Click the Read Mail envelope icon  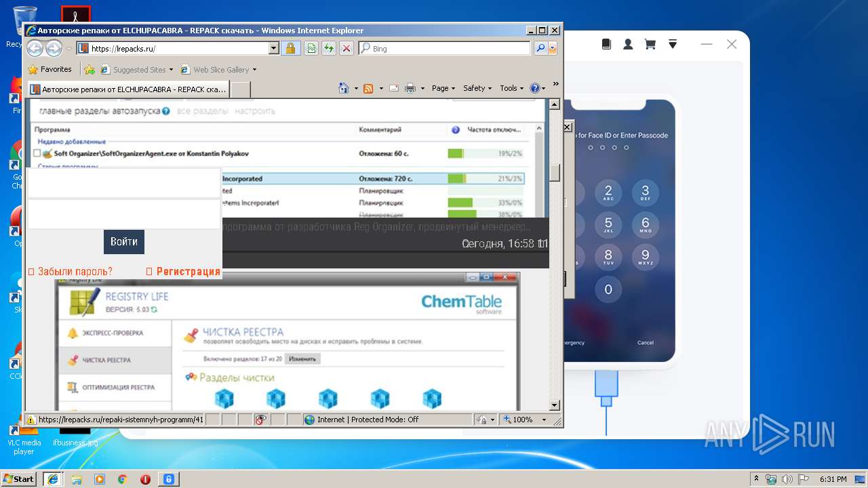[393, 88]
